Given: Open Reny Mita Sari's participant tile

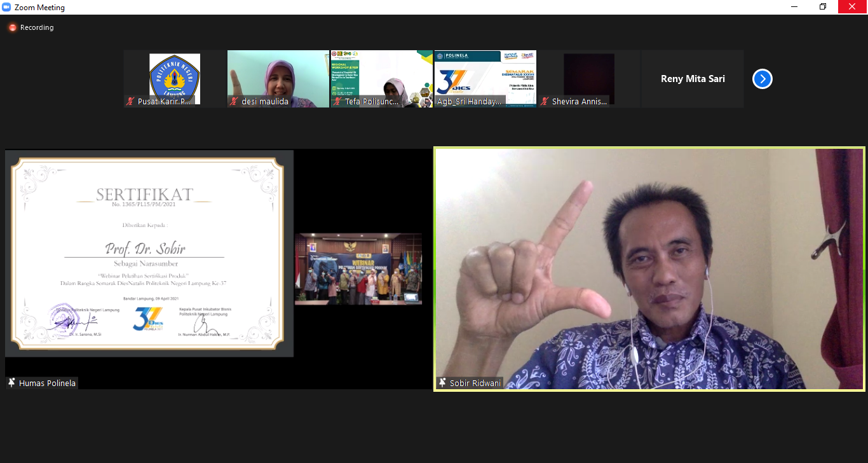Looking at the screenshot, I should [x=692, y=78].
